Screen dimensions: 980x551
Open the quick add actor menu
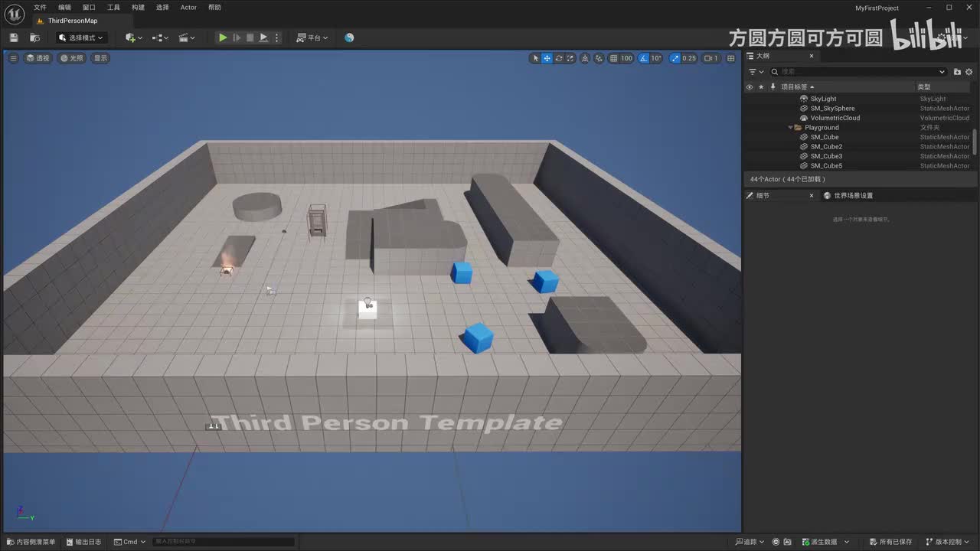pyautogui.click(x=134, y=37)
